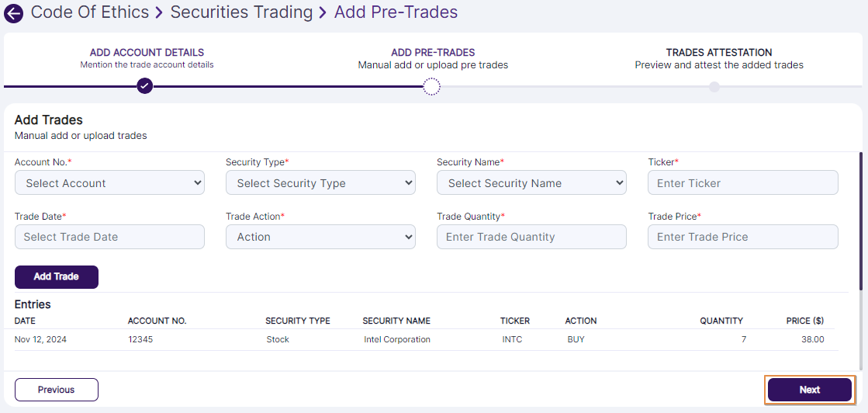Viewport: 868px width, 413px height.
Task: Click the Enter Trade Quantity field
Action: (531, 237)
